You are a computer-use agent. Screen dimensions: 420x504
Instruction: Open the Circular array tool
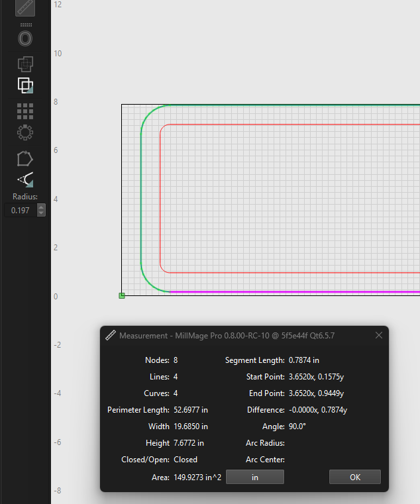pyautogui.click(x=25, y=132)
